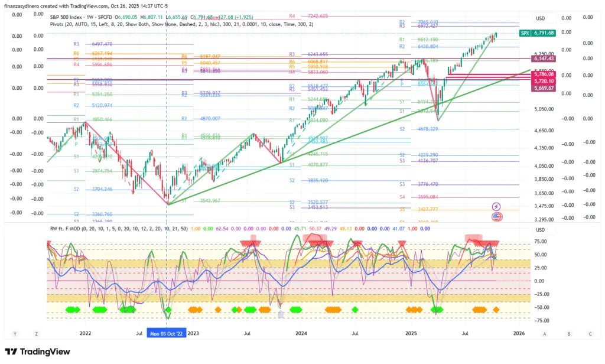The image size is (605, 364).
Task: Click the purple lightning bolt event icon
Action: click(496, 206)
